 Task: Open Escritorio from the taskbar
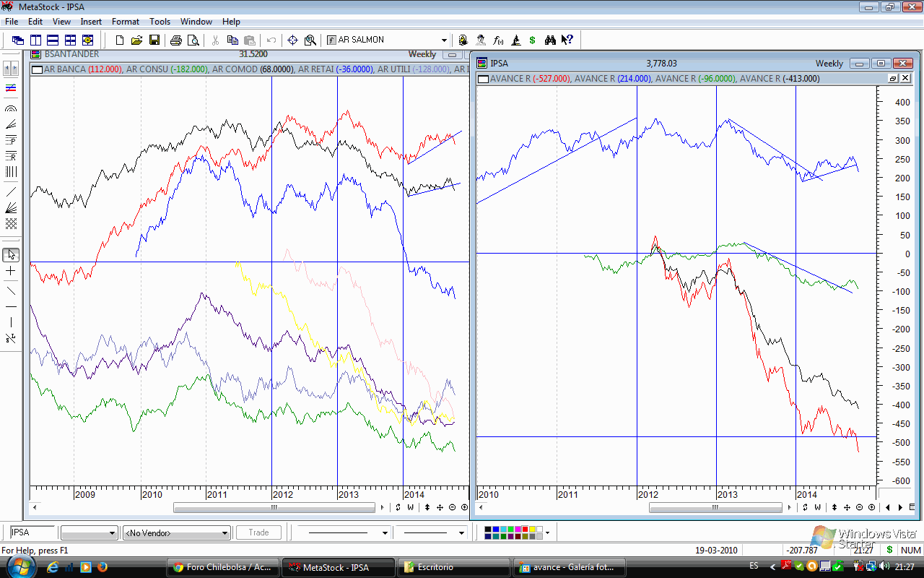coord(453,567)
